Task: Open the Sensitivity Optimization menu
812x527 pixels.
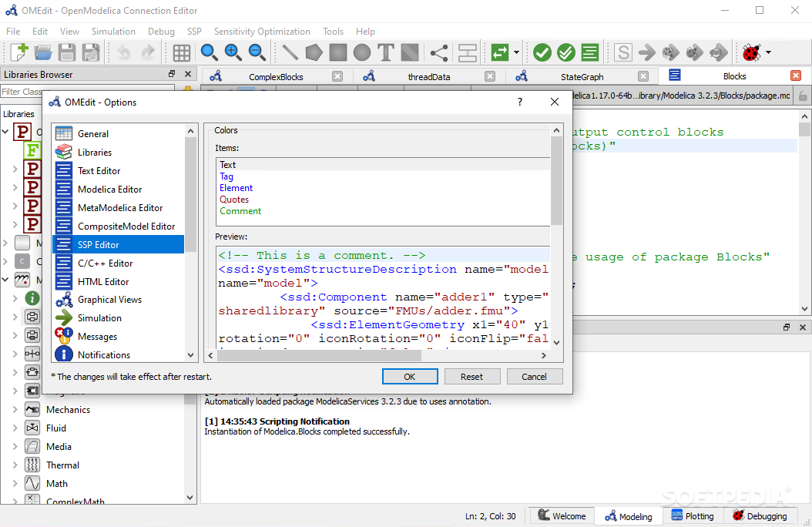Action: (262, 32)
